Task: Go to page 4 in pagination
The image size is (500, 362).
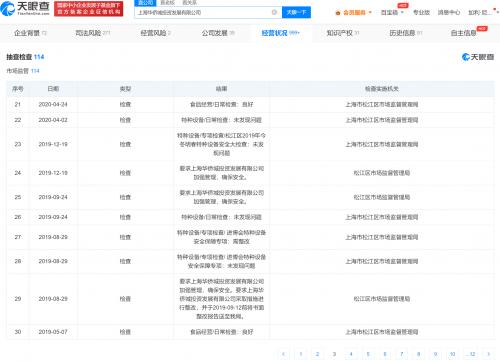Action: [x=351, y=354]
